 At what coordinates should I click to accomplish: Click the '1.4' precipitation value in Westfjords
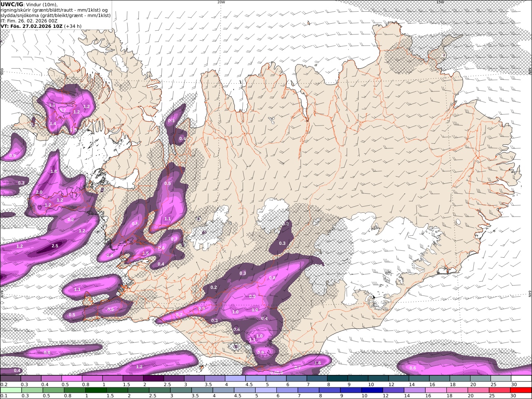tap(53, 124)
